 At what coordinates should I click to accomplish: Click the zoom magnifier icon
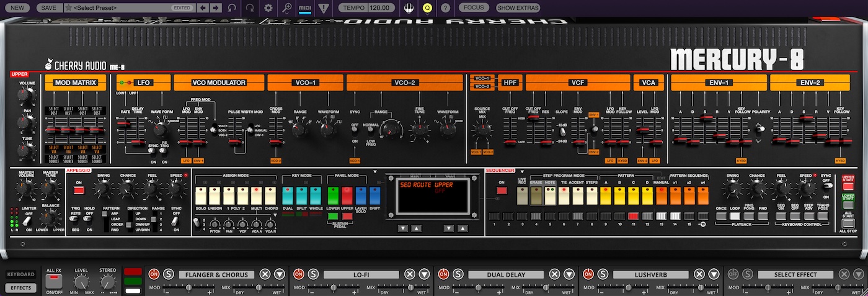pyautogui.click(x=287, y=8)
